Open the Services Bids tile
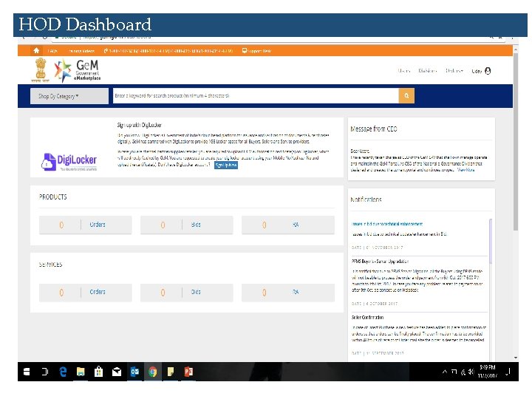 click(x=187, y=292)
